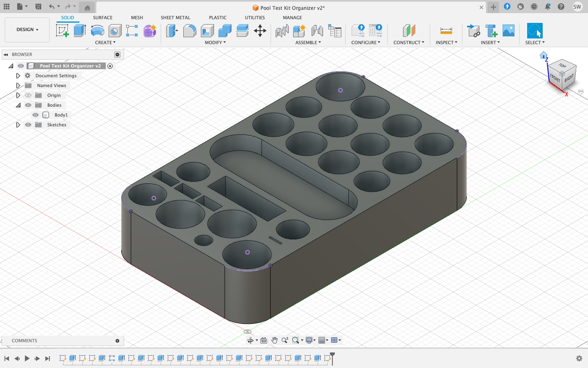Screen dimensions: 588x368
Task: Switch to the PLASTIC tab
Action: (218, 18)
